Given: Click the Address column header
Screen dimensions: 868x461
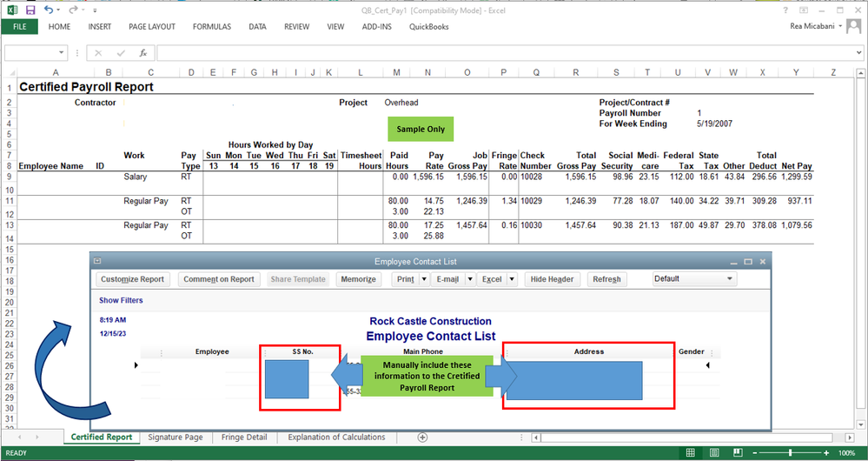Looking at the screenshot, I should 588,352.
